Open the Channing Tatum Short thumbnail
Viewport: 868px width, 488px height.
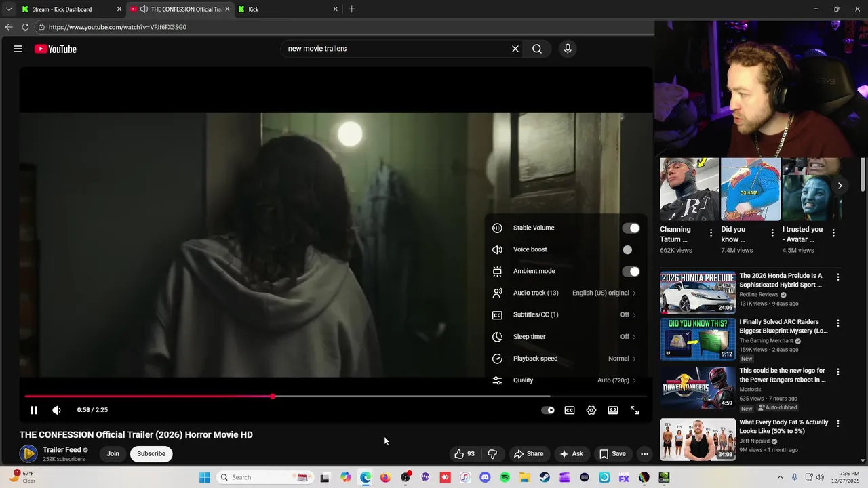[690, 190]
